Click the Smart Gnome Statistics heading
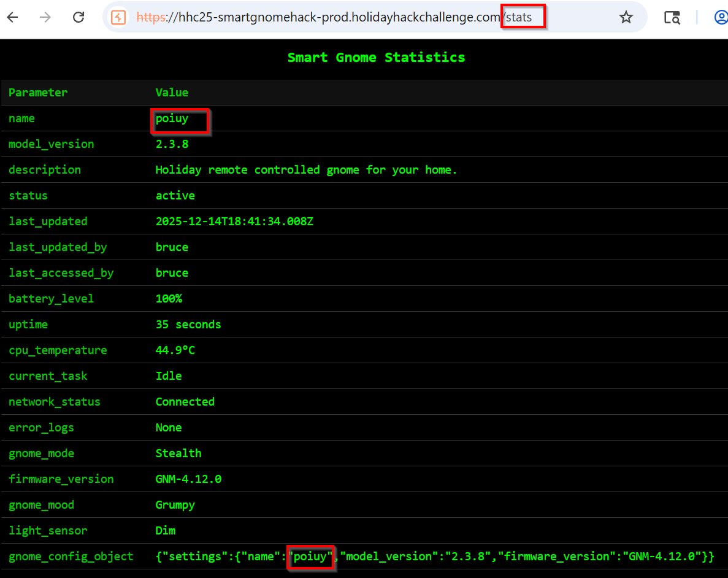 pyautogui.click(x=376, y=58)
